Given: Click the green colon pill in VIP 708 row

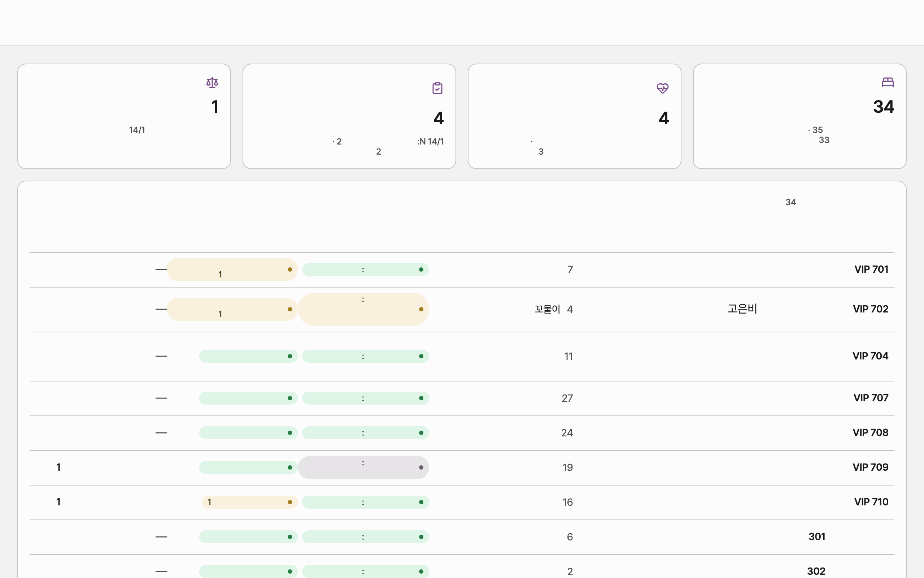Looking at the screenshot, I should pos(365,433).
